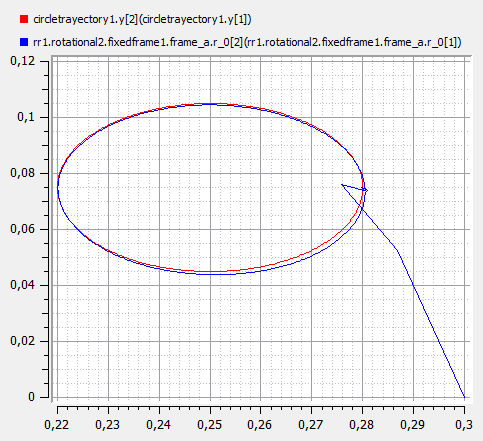Screen dimensions: 483x441
Task: Click the x-axis value 0,22
Action: pyautogui.click(x=57, y=425)
